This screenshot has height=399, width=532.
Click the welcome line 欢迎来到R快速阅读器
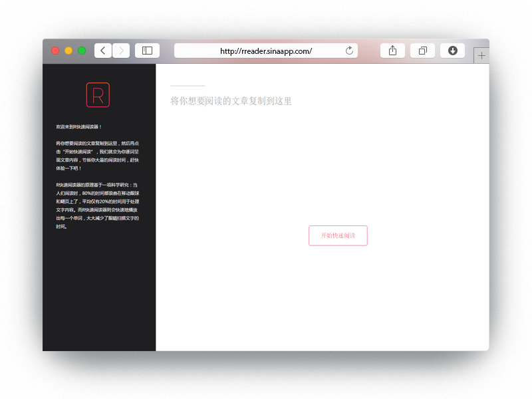[78, 127]
